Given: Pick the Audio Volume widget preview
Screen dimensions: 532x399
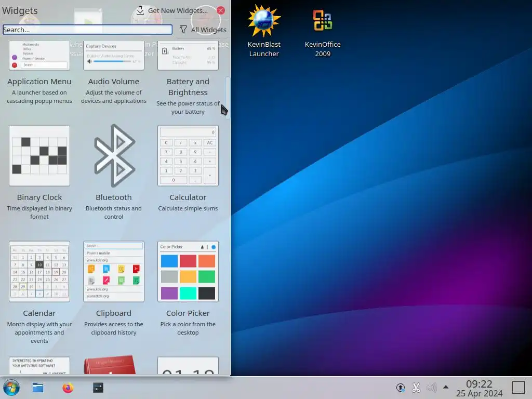Looking at the screenshot, I should coord(114,56).
